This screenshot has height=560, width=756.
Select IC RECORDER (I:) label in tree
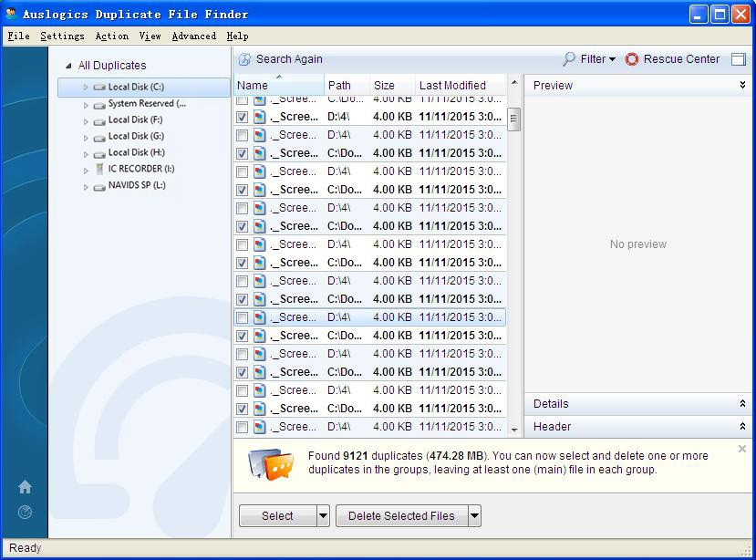click(141, 169)
